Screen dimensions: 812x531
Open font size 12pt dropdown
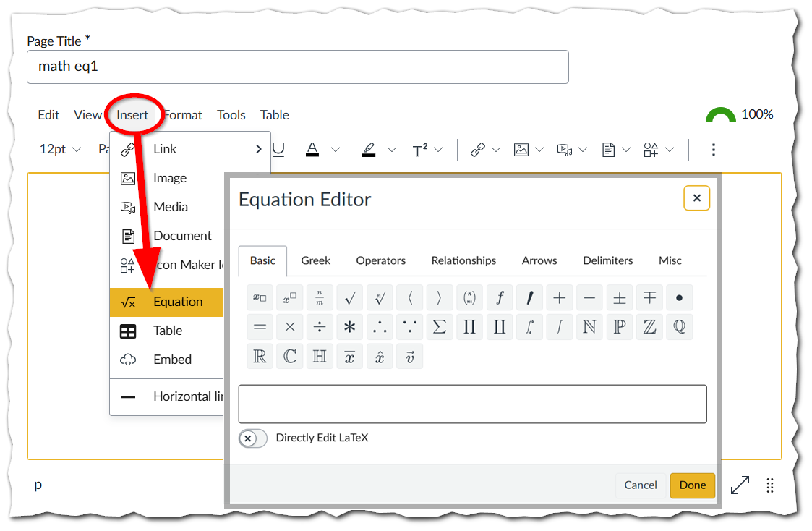coord(60,149)
